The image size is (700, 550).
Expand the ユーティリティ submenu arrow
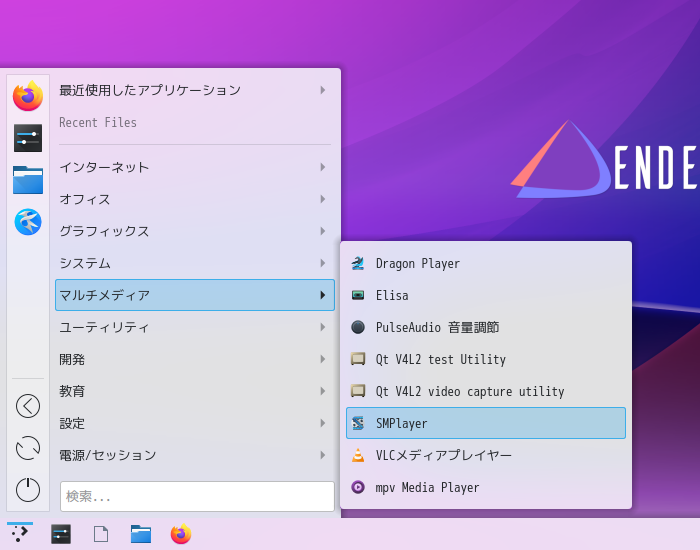pyautogui.click(x=323, y=327)
